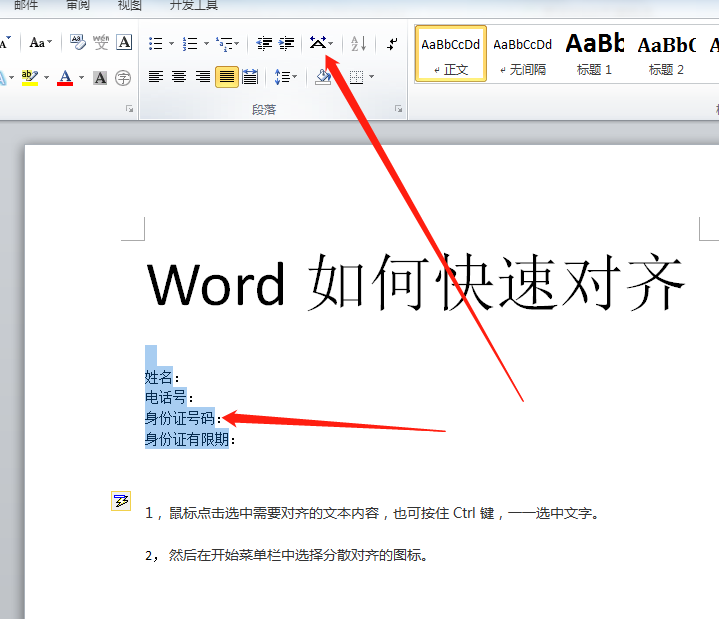Open the enclosed character (字) tool
This screenshot has width=719, height=619.
click(123, 77)
